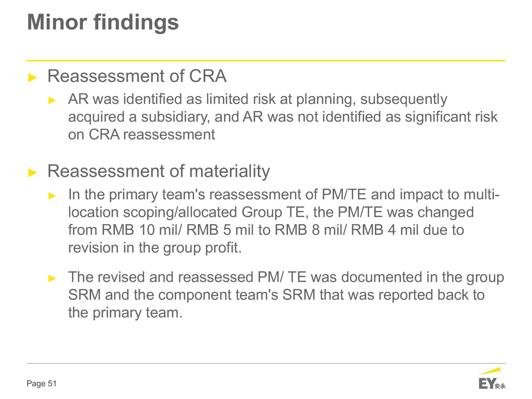532x399 pixels.
Task: Select the sub-bullet arrow before 'In the primary team's'
Action: [52, 196]
